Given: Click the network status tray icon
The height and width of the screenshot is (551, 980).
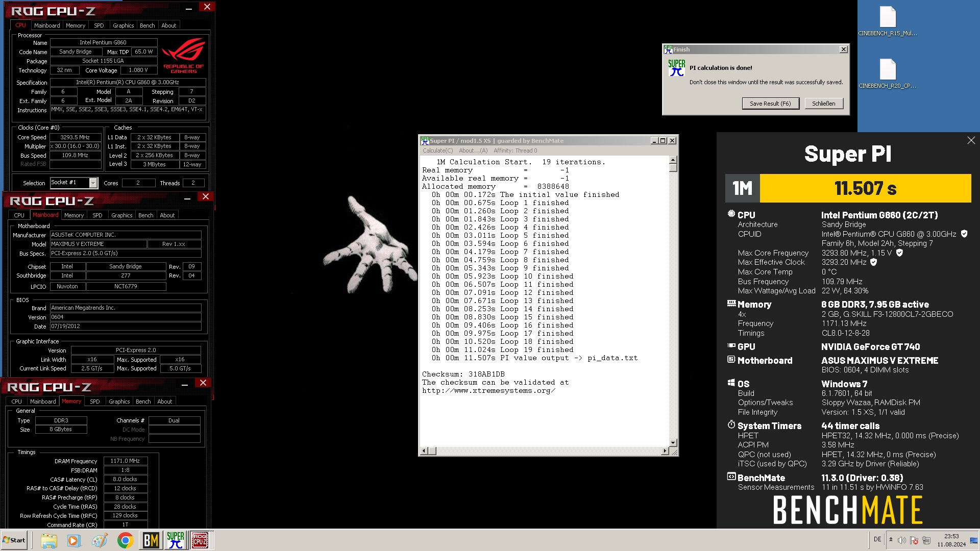Looking at the screenshot, I should [x=926, y=540].
